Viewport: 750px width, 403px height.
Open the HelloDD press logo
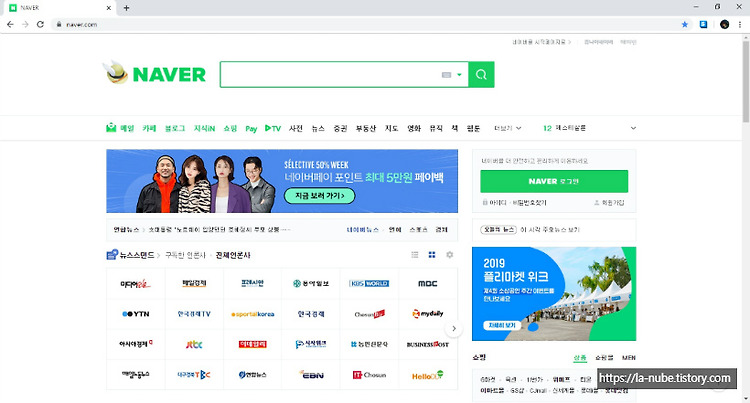pos(428,375)
